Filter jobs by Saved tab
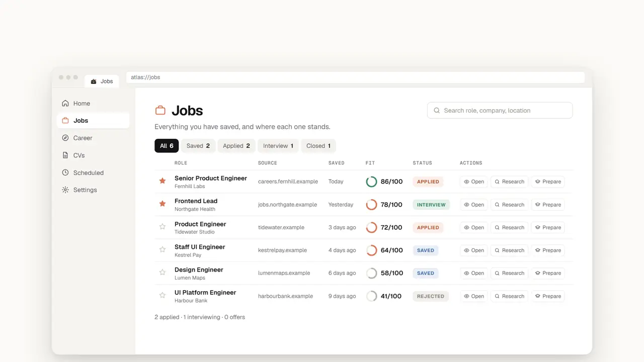The image size is (644, 362). [x=198, y=146]
